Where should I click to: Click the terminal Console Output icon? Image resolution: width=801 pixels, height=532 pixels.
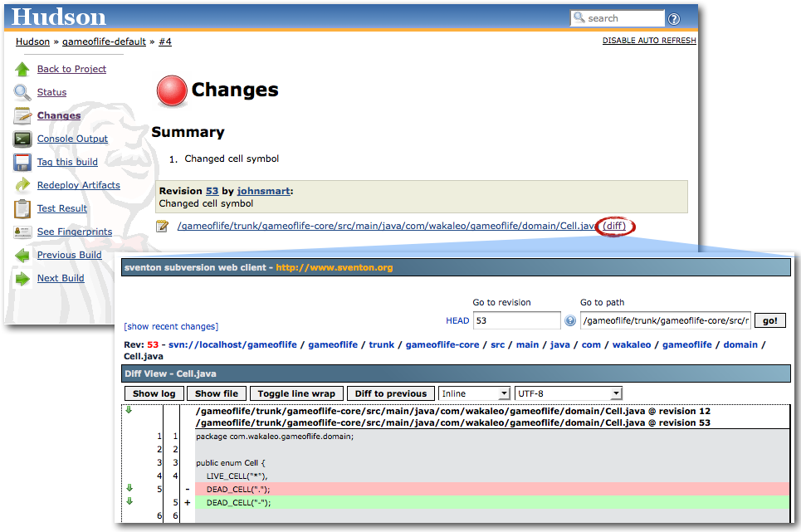tap(22, 139)
